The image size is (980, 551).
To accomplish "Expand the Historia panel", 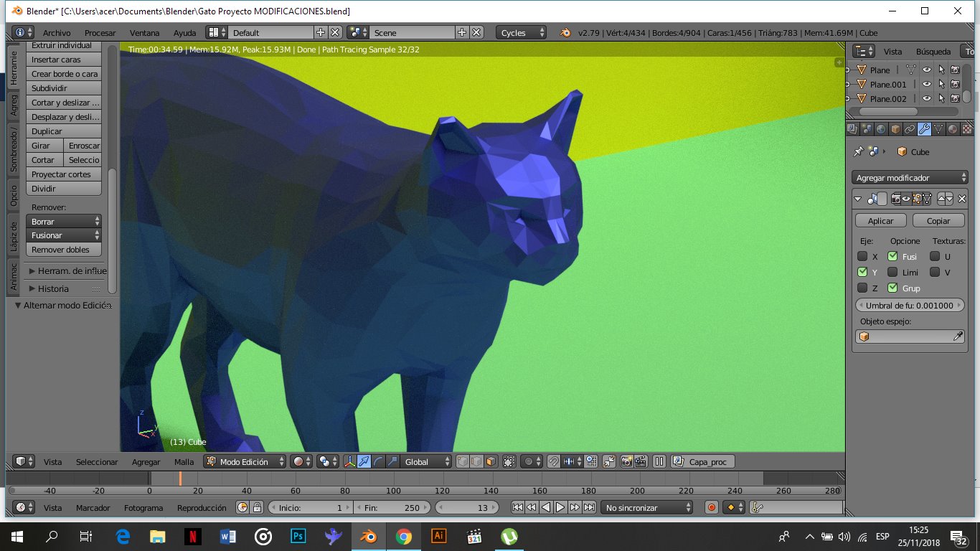I will [54, 288].
